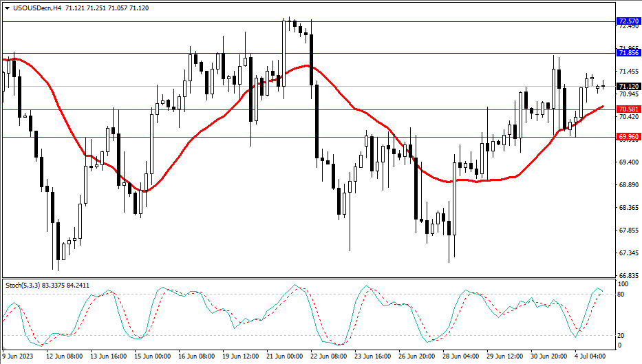642x364 pixels.
Task: Select the 72.570 blue price label
Action: coord(628,21)
